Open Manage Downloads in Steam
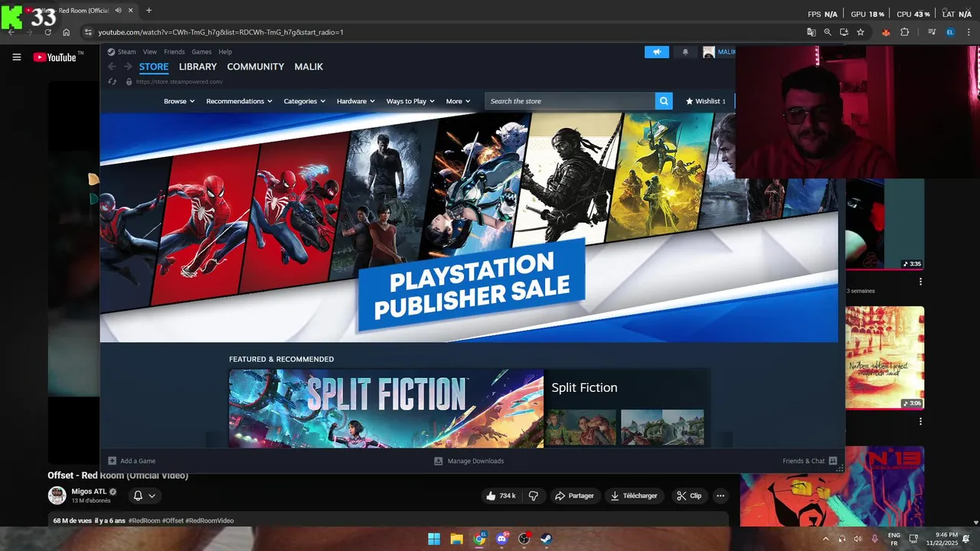980x551 pixels. (469, 461)
